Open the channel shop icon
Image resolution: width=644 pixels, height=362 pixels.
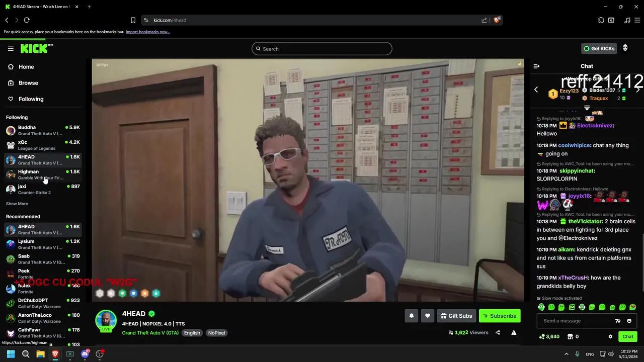pyautogui.click(x=570, y=336)
